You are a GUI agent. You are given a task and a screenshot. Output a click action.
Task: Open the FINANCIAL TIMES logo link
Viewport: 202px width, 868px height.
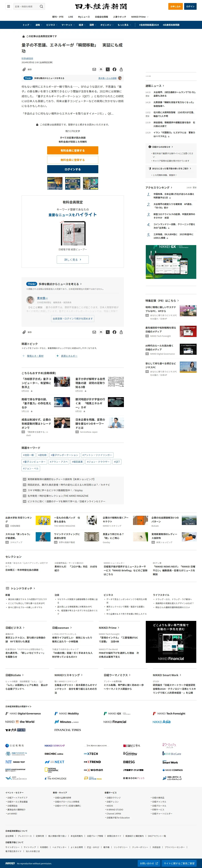tap(68, 730)
